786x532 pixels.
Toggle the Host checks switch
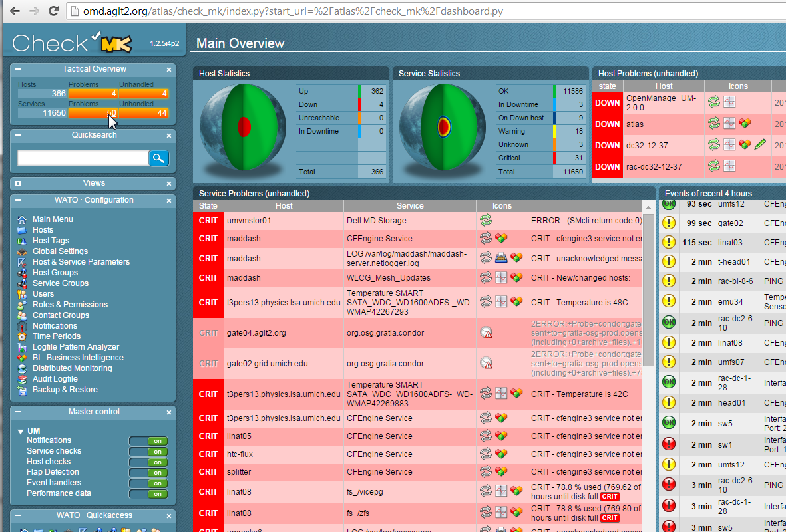click(148, 462)
